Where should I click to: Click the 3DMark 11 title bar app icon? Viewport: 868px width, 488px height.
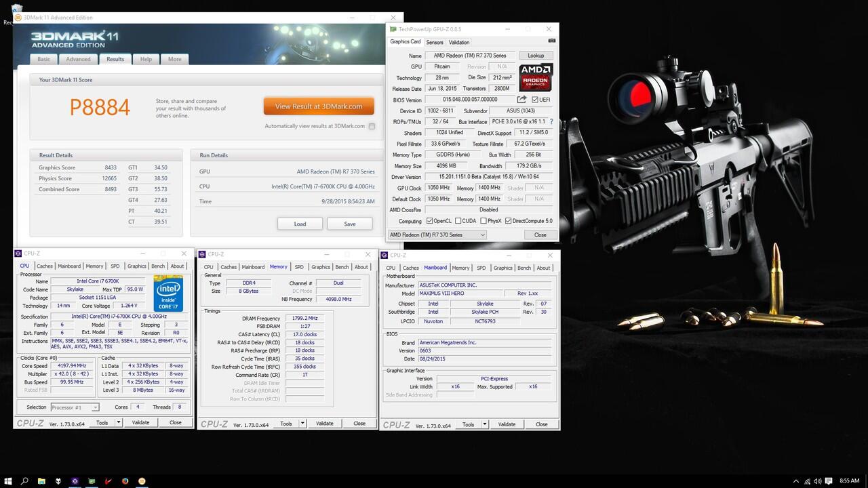coord(18,18)
